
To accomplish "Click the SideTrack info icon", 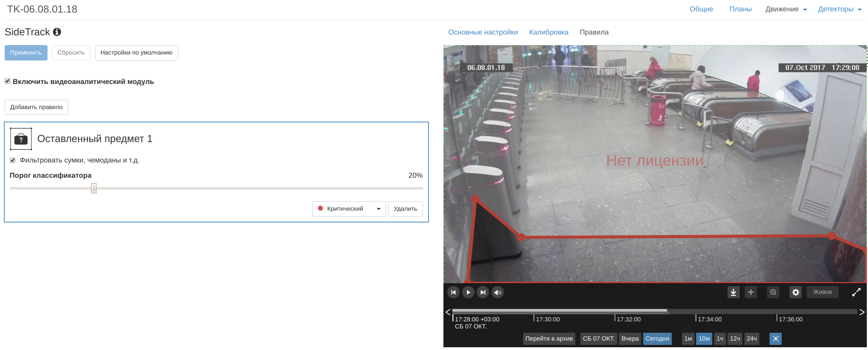I will (57, 32).
